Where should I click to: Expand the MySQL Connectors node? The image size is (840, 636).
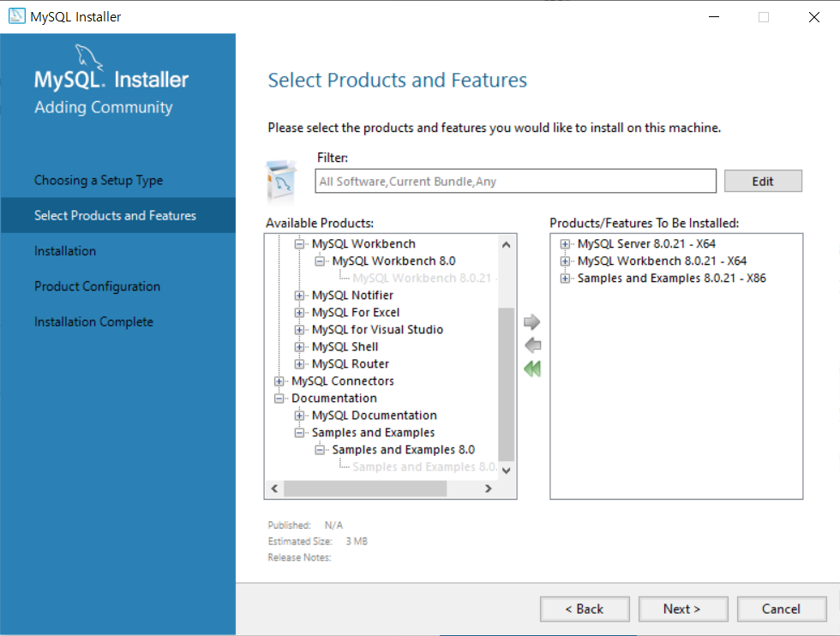pyautogui.click(x=279, y=381)
